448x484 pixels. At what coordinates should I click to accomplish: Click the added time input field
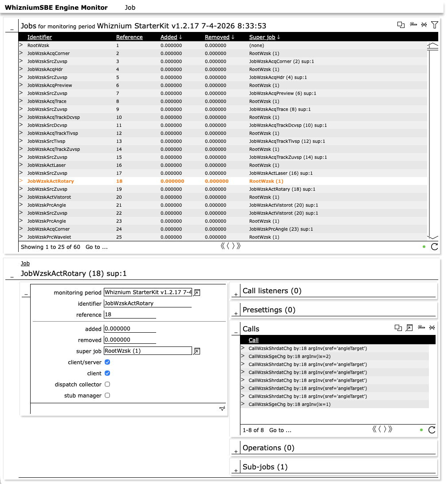[x=130, y=328]
